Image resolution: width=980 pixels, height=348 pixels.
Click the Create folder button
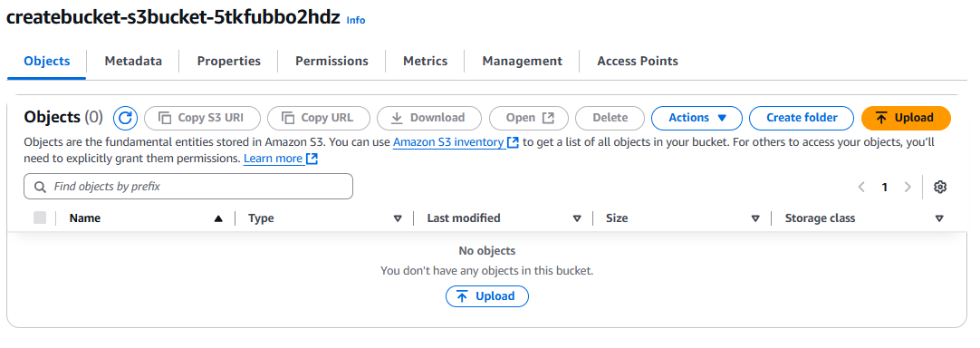pos(802,118)
